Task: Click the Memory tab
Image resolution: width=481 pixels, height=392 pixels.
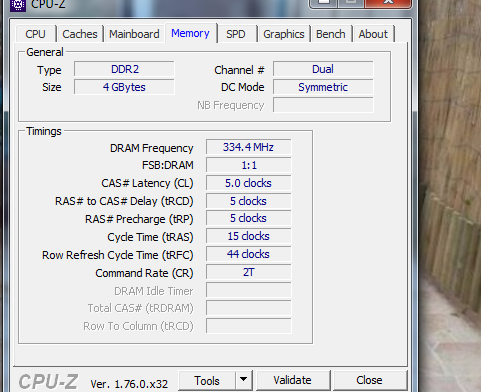Action: point(190,33)
